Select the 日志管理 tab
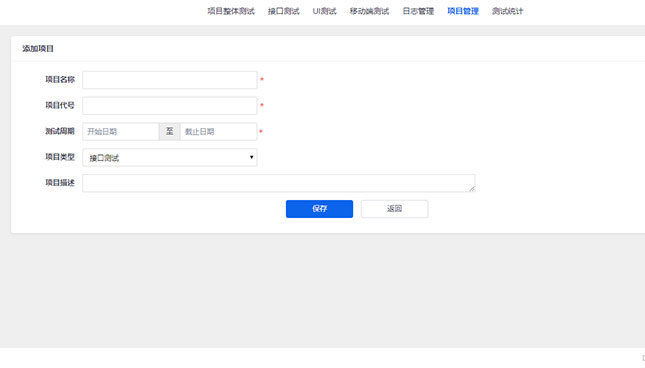This screenshot has height=368, width=645. (418, 11)
